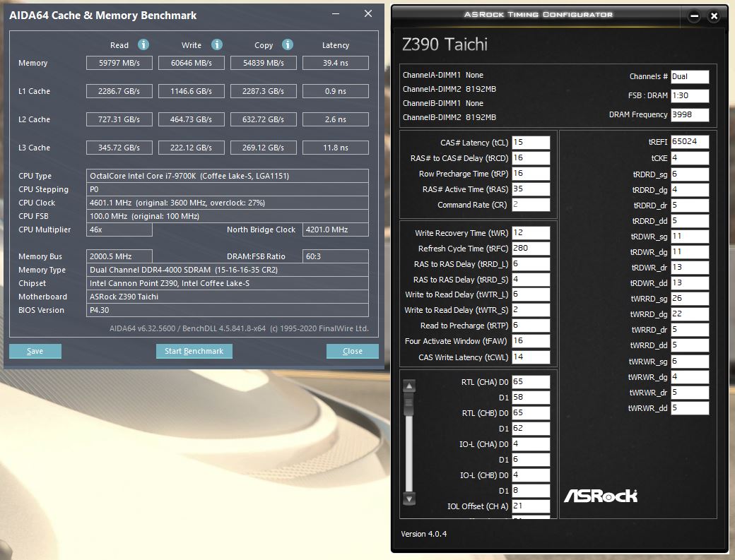The width and height of the screenshot is (735, 560).
Task: Click the tRRD_S value field
Action: click(x=531, y=280)
